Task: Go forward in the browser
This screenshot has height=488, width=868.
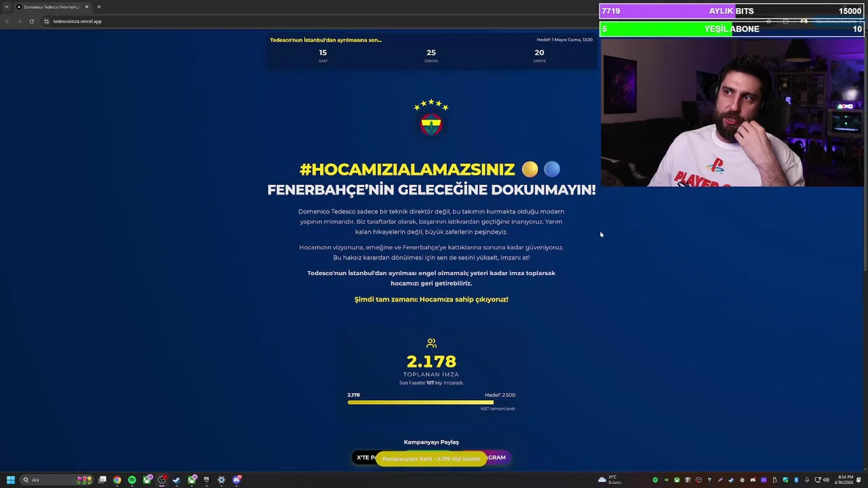Action: tap(20, 21)
